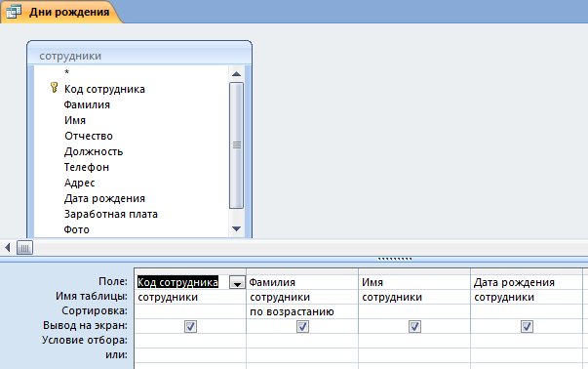Select Дата рождения in the field list

(x=104, y=198)
